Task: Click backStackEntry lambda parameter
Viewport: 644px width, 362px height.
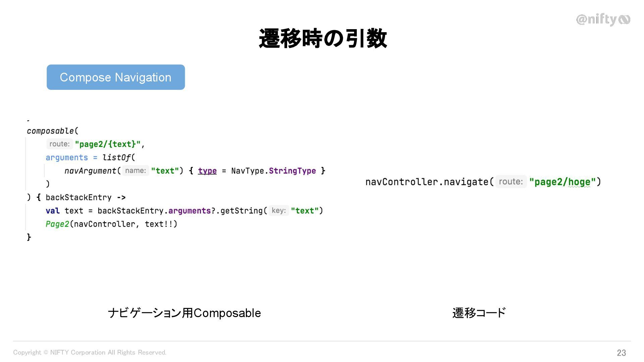Action: click(x=78, y=197)
